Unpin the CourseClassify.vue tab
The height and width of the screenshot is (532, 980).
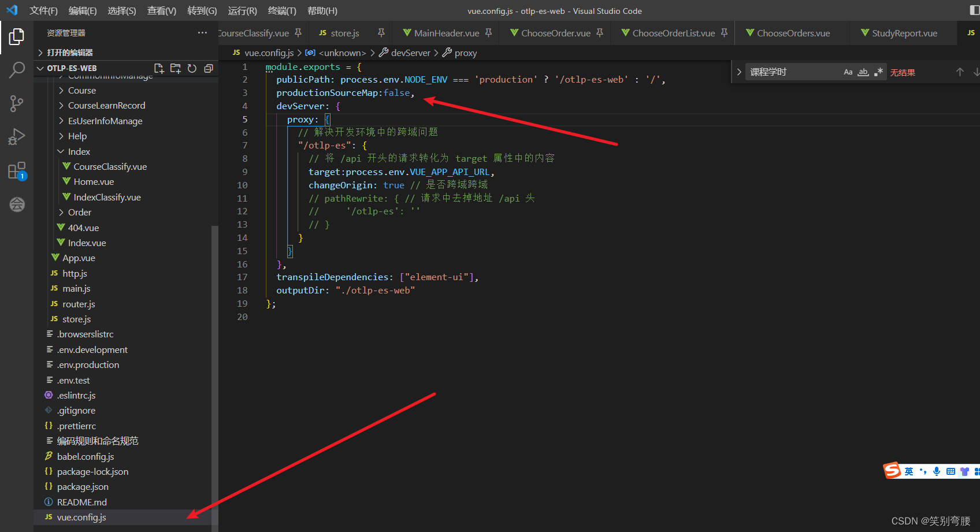[x=298, y=33]
